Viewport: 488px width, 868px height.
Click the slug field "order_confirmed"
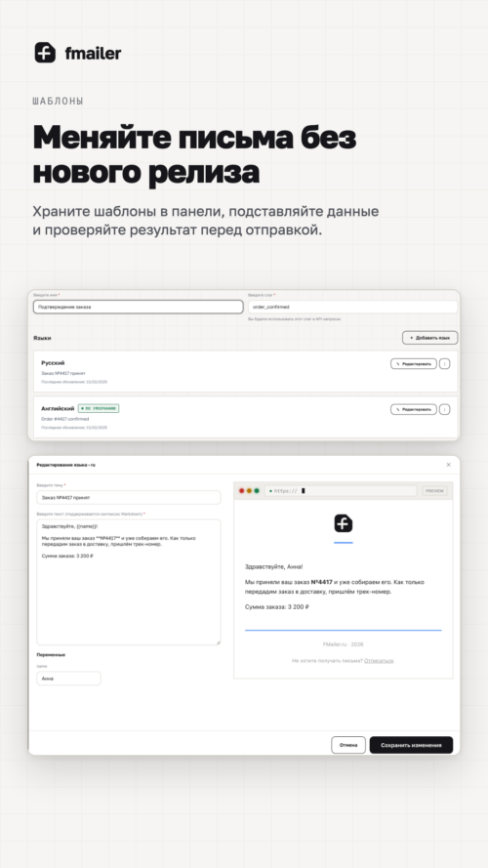point(353,307)
